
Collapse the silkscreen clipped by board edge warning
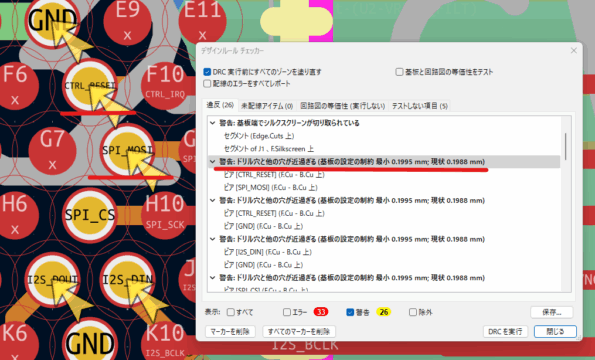(212, 123)
